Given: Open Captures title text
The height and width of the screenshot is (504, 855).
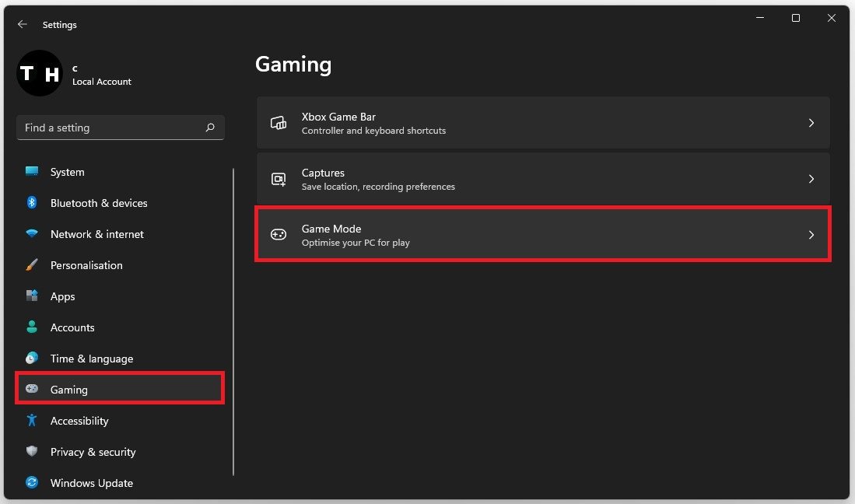Looking at the screenshot, I should pos(323,173).
